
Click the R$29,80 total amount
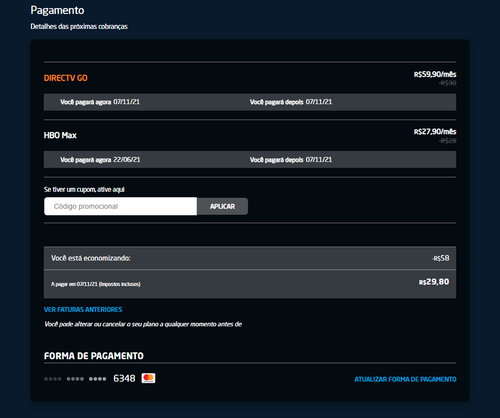434,282
